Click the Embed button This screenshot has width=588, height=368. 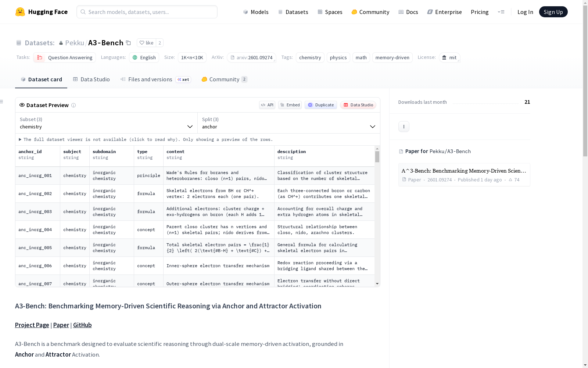[x=290, y=105]
